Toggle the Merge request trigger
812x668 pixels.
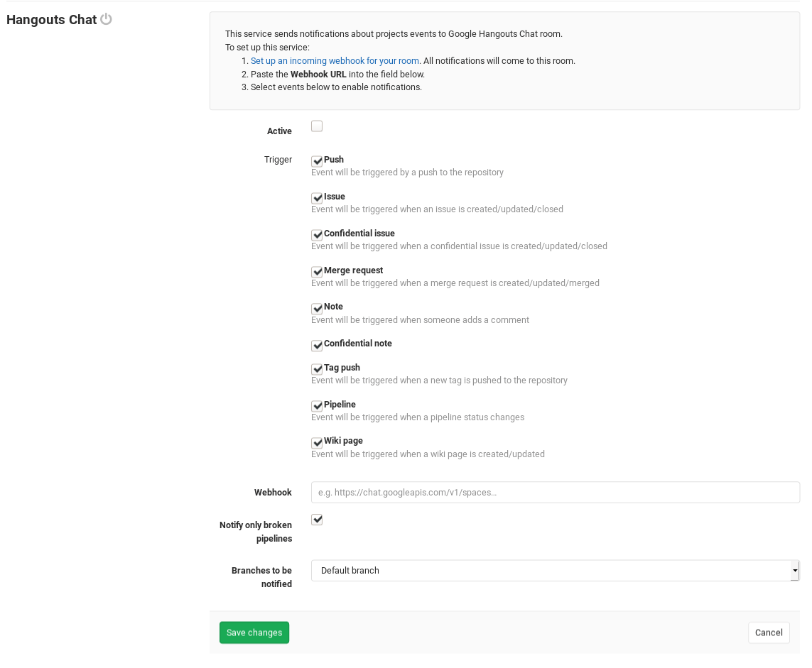point(317,271)
